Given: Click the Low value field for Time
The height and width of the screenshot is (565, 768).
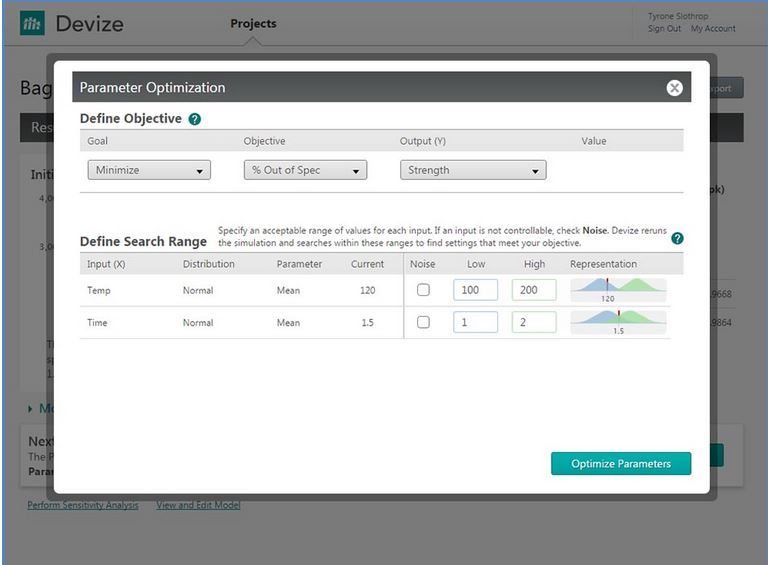Looking at the screenshot, I should click(475, 322).
